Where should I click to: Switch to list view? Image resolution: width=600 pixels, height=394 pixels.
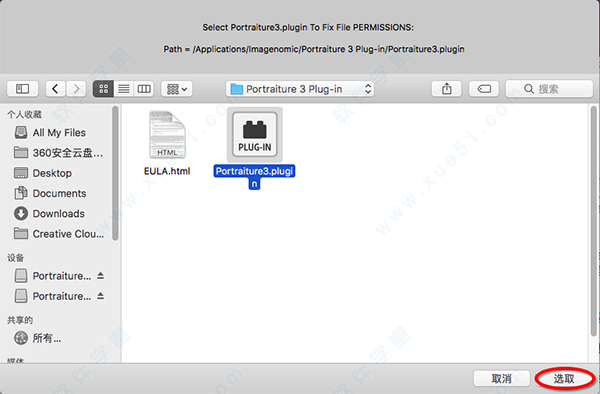124,89
